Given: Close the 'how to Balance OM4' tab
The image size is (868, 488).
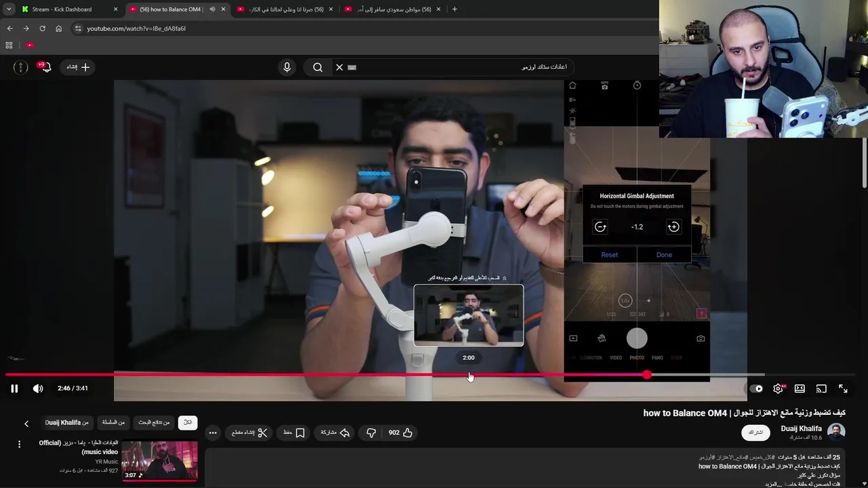Looking at the screenshot, I should (x=223, y=9).
